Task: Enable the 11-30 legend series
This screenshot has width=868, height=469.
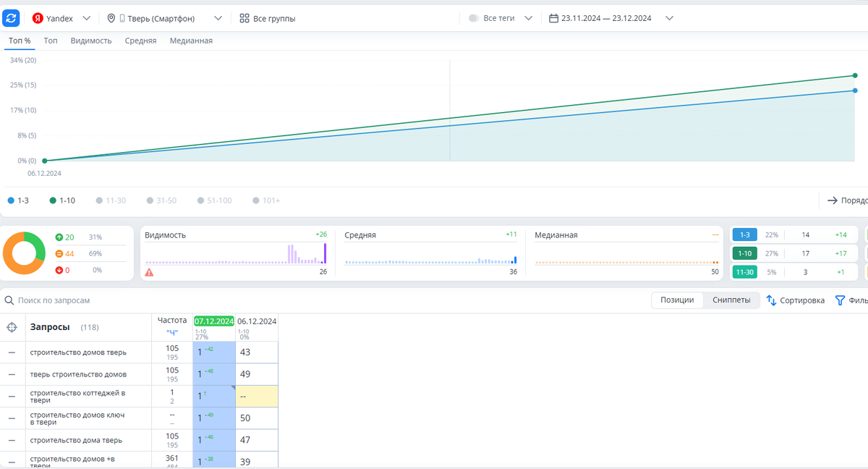Action: tap(110, 200)
